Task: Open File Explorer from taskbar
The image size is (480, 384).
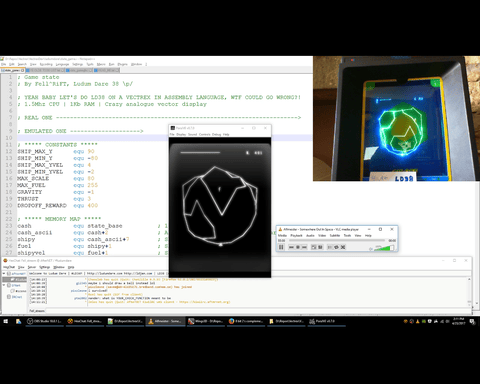Action: pos(18,321)
